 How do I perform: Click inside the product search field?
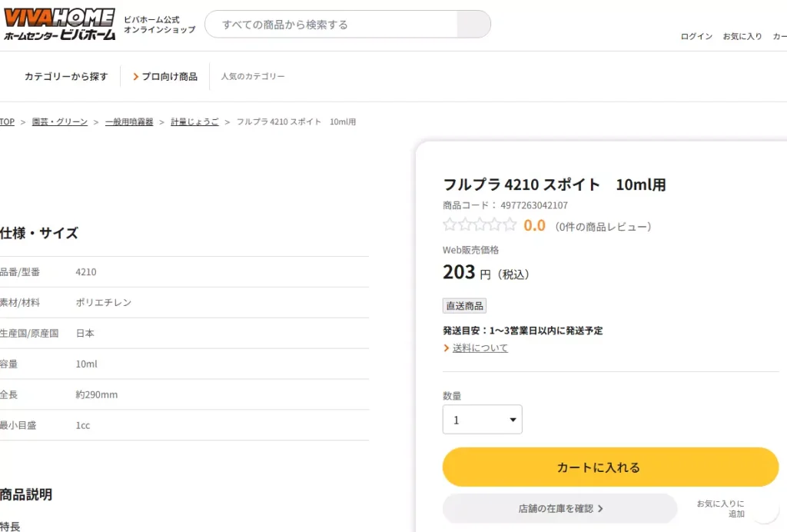click(x=330, y=24)
